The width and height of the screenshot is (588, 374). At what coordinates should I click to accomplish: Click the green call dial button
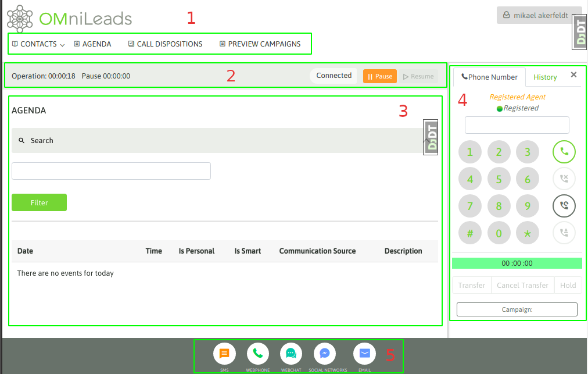pos(564,152)
